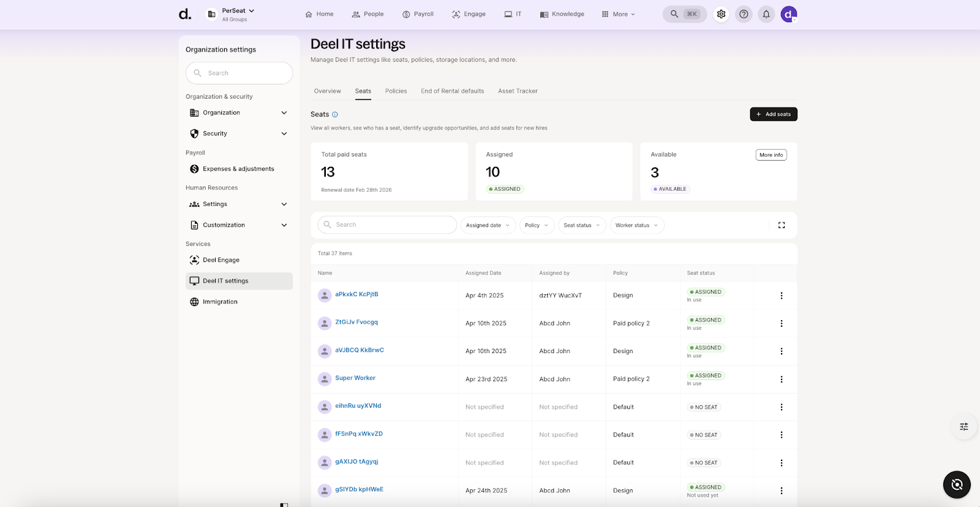Click avatar icon of aPkxkC KcPjtB

pyautogui.click(x=325, y=295)
